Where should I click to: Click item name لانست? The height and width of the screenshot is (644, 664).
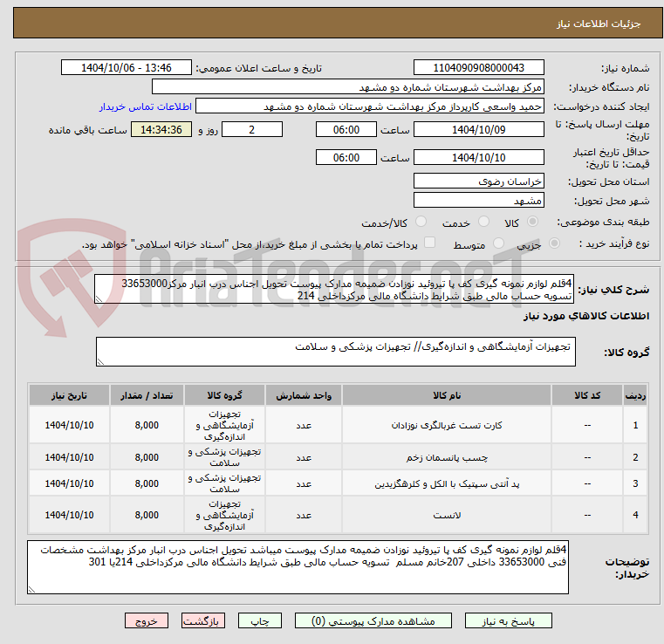click(x=447, y=515)
